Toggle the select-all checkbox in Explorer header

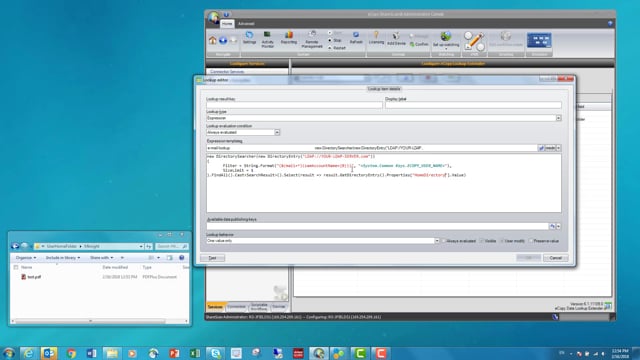pos(16,267)
